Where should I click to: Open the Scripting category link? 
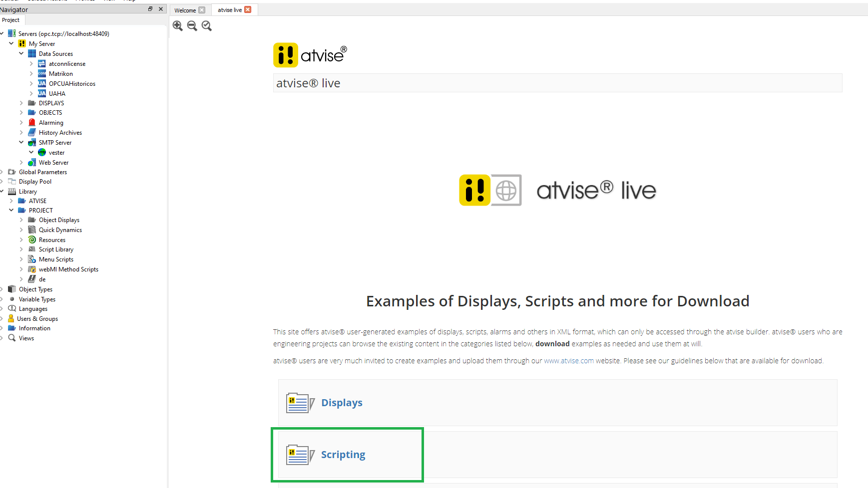pyautogui.click(x=343, y=455)
